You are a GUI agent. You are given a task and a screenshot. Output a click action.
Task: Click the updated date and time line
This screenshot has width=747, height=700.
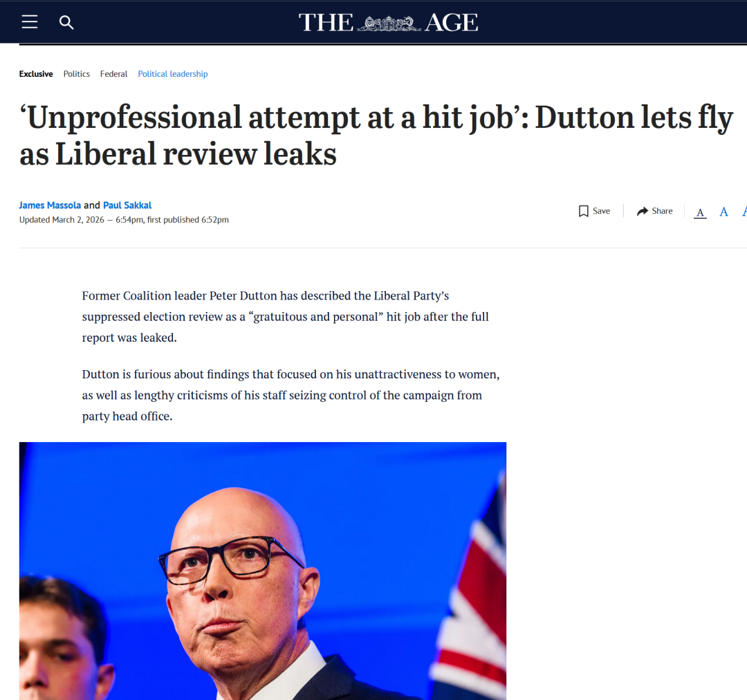[x=124, y=220]
